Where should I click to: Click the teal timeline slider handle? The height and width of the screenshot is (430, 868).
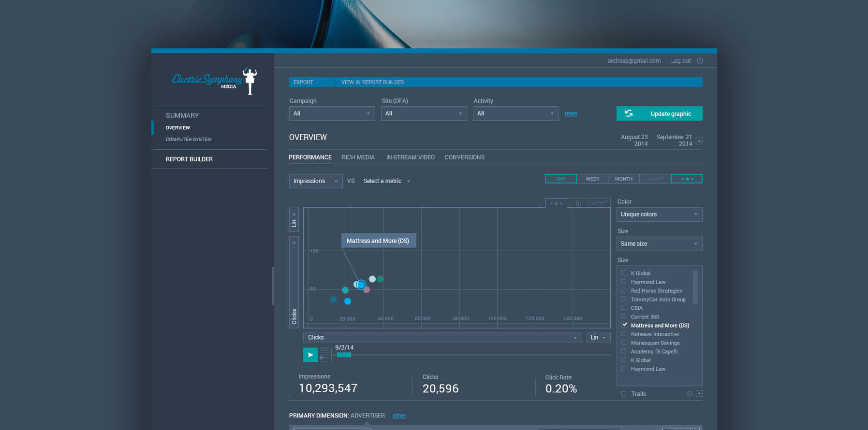344,355
